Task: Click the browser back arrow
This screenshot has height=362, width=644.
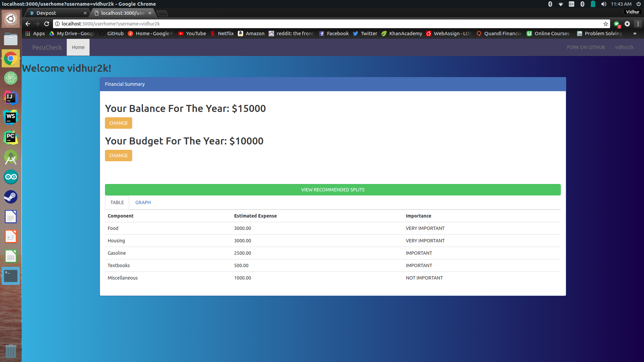Action: 28,24
